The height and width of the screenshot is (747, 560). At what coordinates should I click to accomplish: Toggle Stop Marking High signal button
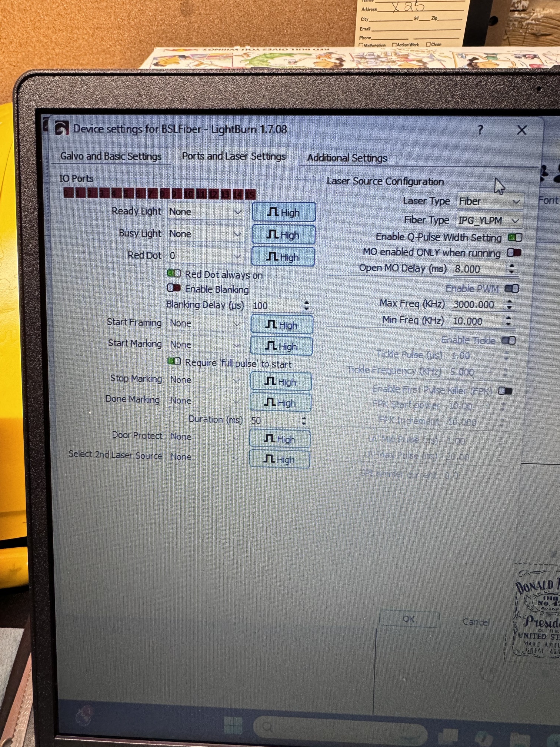point(281,382)
